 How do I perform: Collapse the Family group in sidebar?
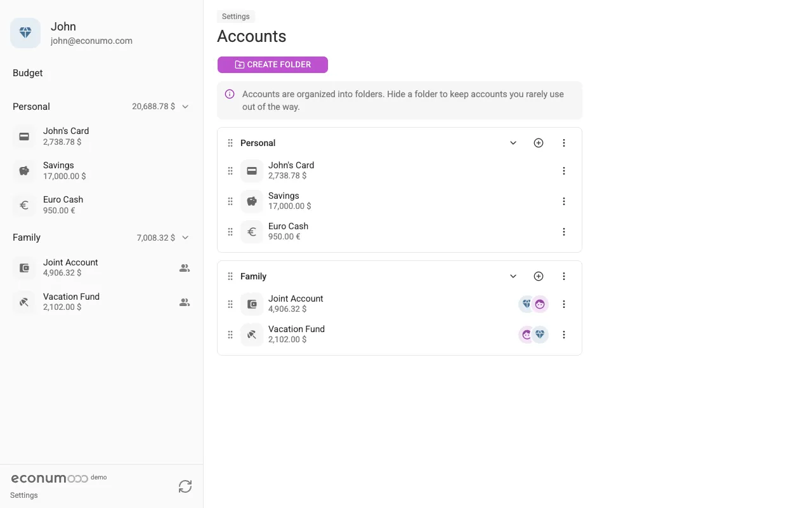pos(185,237)
